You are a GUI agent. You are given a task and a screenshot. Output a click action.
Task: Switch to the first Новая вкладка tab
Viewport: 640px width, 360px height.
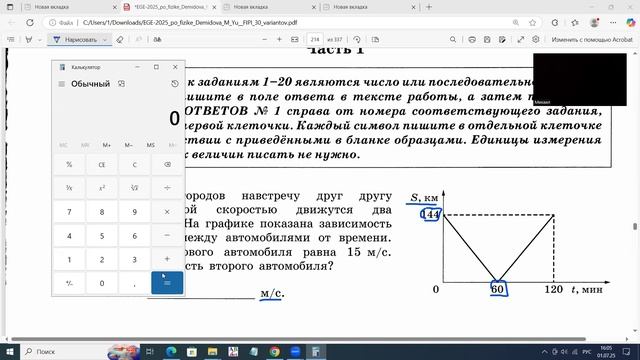[69, 7]
